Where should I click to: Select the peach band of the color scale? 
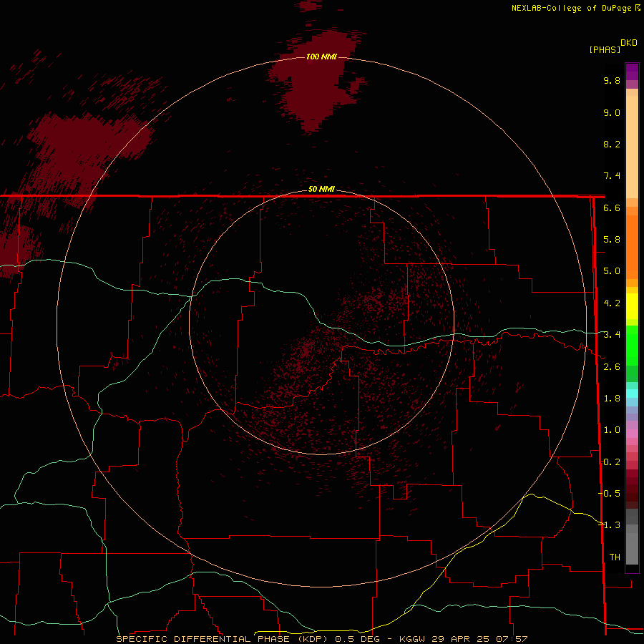[x=632, y=144]
